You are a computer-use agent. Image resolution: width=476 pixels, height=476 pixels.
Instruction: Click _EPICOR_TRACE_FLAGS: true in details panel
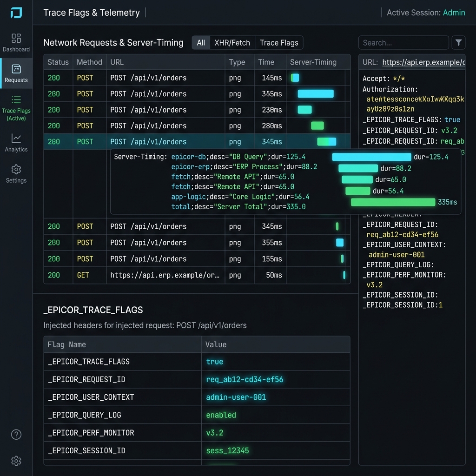click(x=411, y=119)
